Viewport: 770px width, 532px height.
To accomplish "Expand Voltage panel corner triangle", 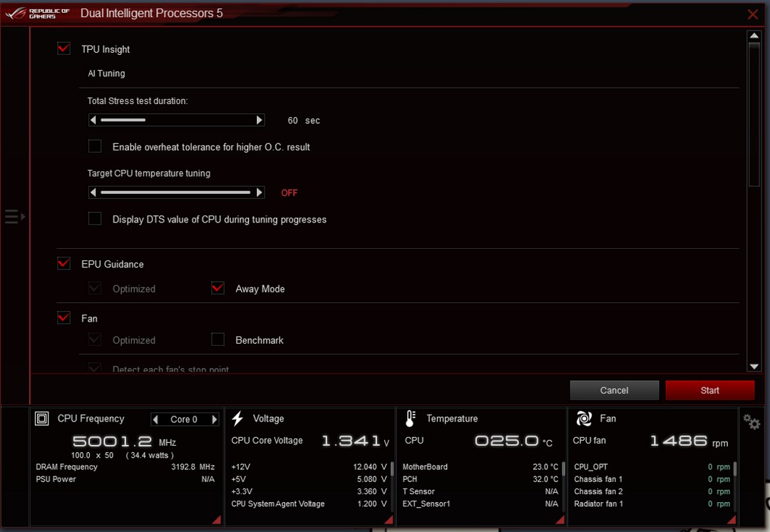I will tap(389, 520).
